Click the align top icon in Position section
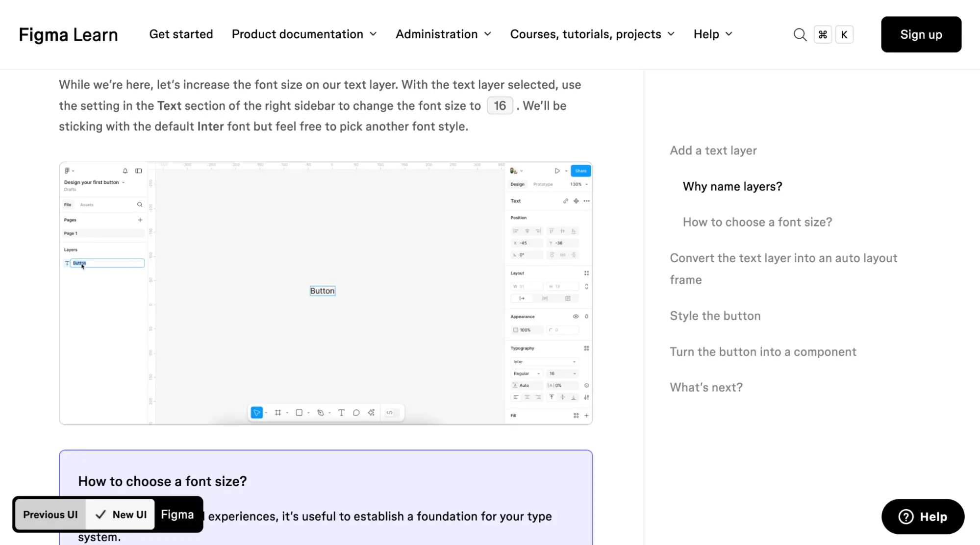 [x=552, y=231]
